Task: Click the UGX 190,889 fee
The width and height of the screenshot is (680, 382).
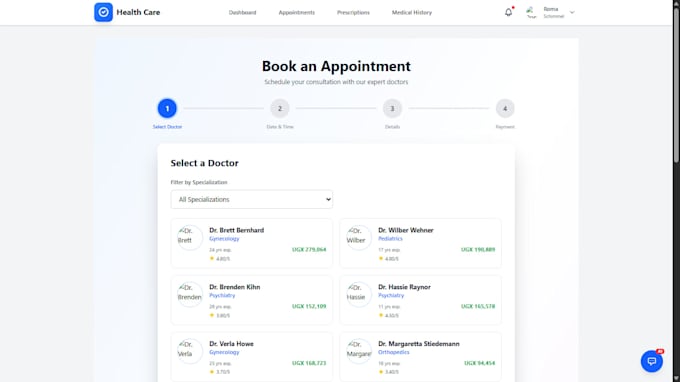Action: click(x=478, y=250)
